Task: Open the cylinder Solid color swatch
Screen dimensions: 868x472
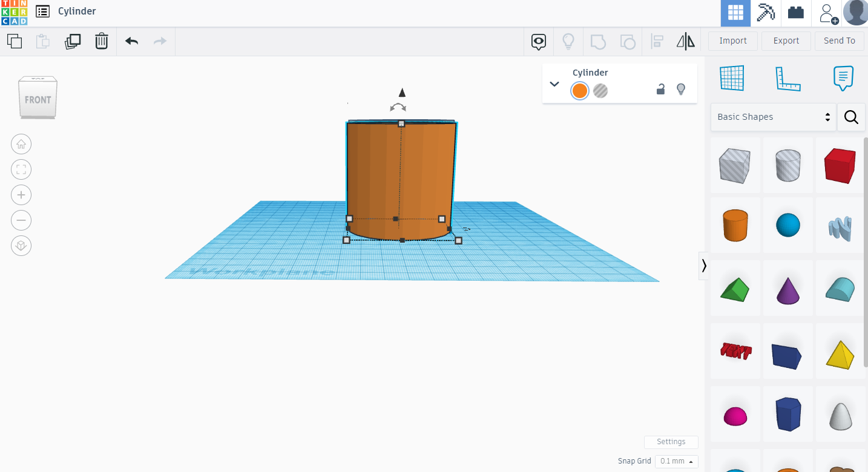Action: tap(579, 91)
